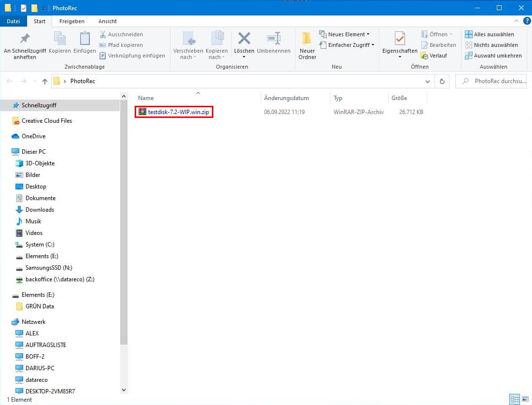Viewport: 532px width, 405px height.
Task: Click Auswahl umkehren button
Action: point(493,56)
